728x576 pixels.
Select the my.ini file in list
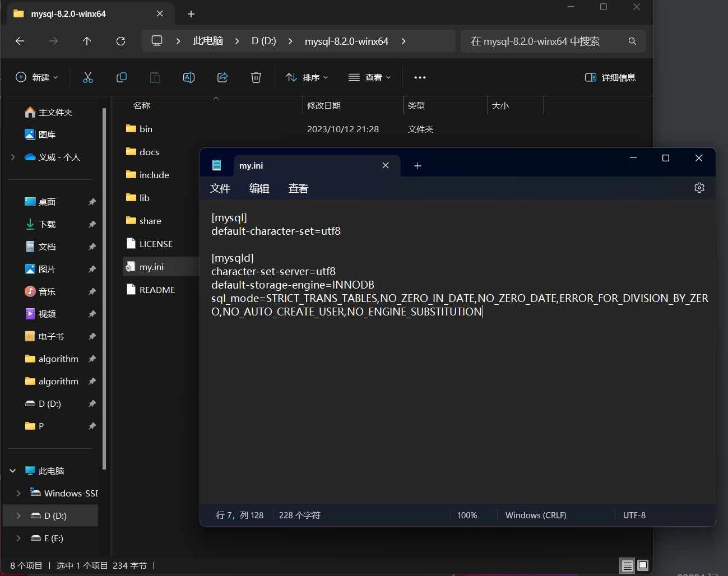pyautogui.click(x=161, y=267)
